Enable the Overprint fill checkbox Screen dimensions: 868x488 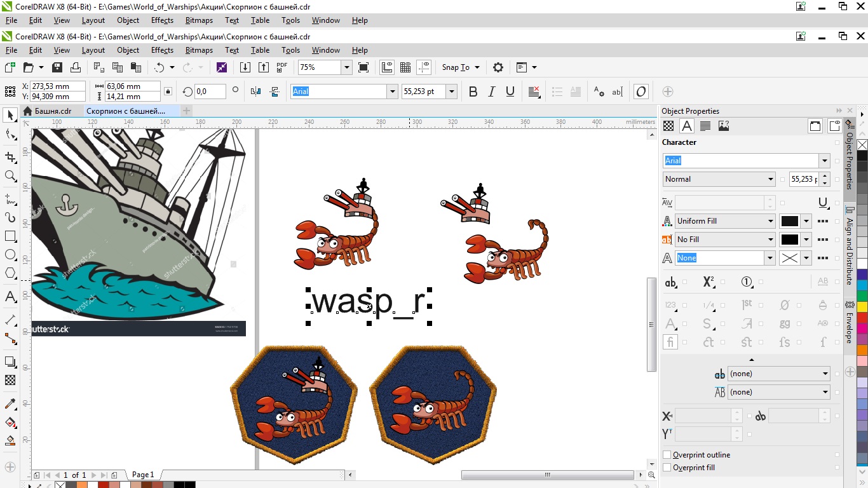click(667, 468)
